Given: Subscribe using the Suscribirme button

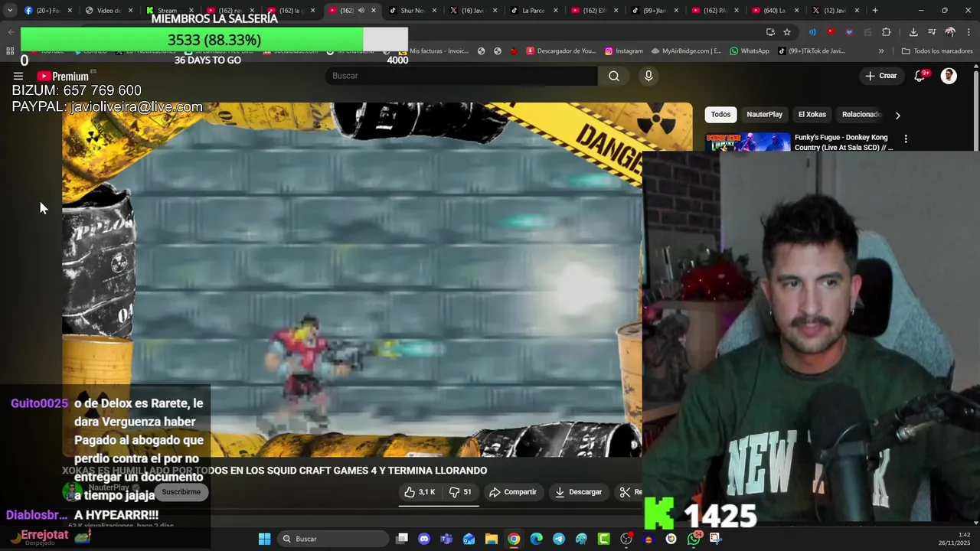Looking at the screenshot, I should [x=181, y=492].
